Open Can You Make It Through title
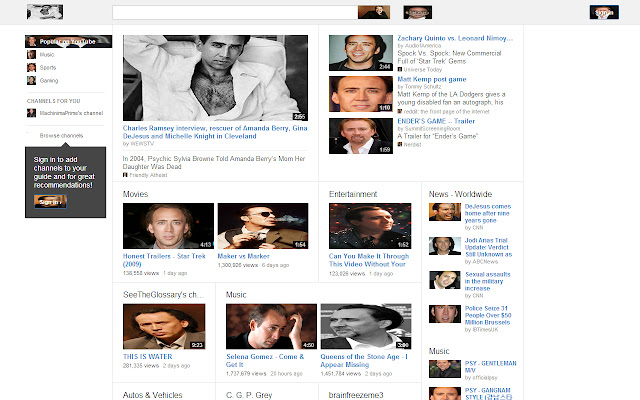 tap(369, 260)
